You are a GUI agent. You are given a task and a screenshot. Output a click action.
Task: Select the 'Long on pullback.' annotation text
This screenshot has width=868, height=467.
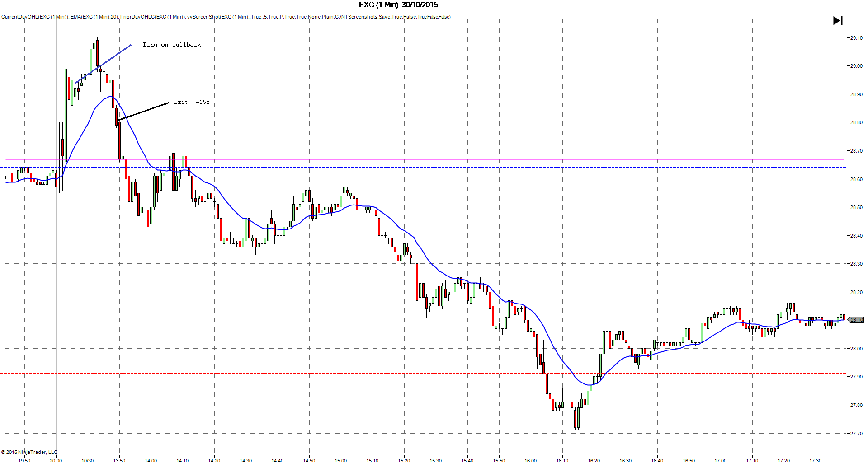(x=173, y=45)
